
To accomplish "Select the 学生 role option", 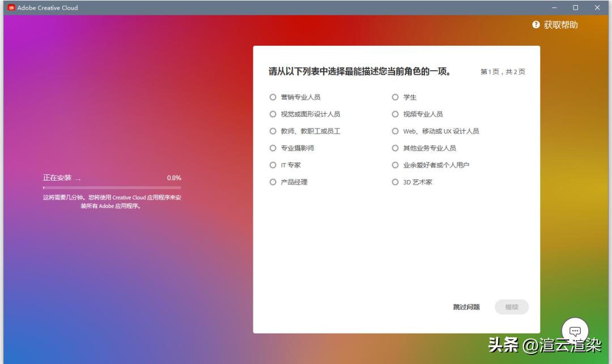I will 395,97.
